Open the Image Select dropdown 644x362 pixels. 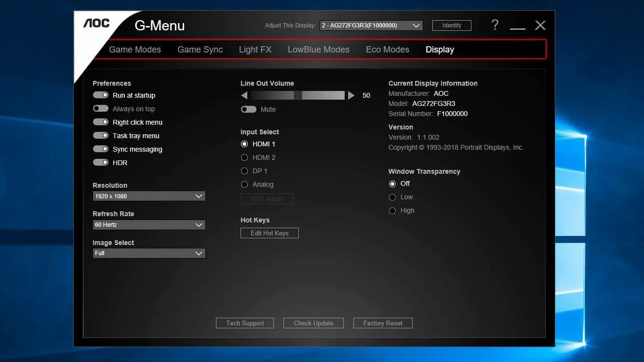[149, 253]
